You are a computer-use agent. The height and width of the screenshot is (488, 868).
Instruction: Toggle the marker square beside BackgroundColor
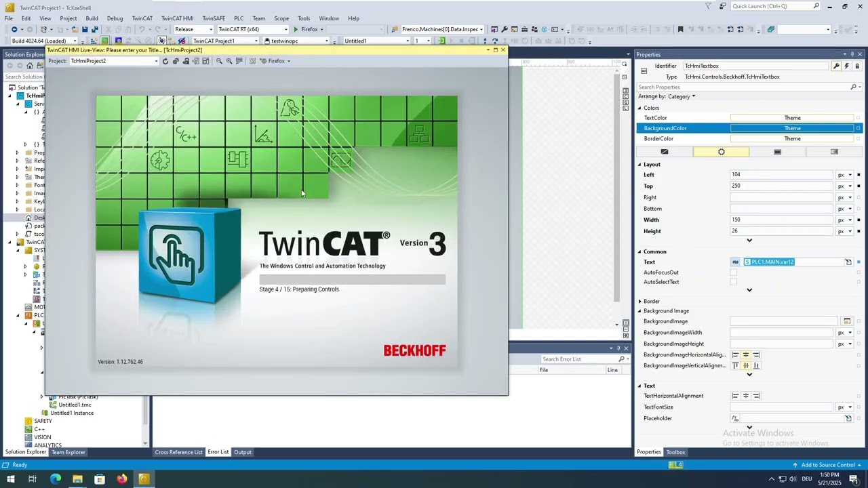pyautogui.click(x=859, y=128)
